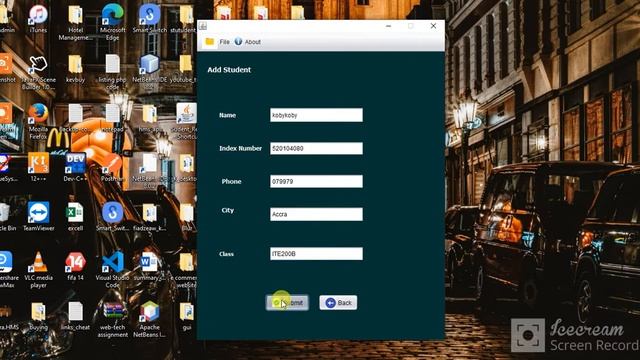Click the Add Student heading text
The image size is (640, 360).
[x=229, y=70]
